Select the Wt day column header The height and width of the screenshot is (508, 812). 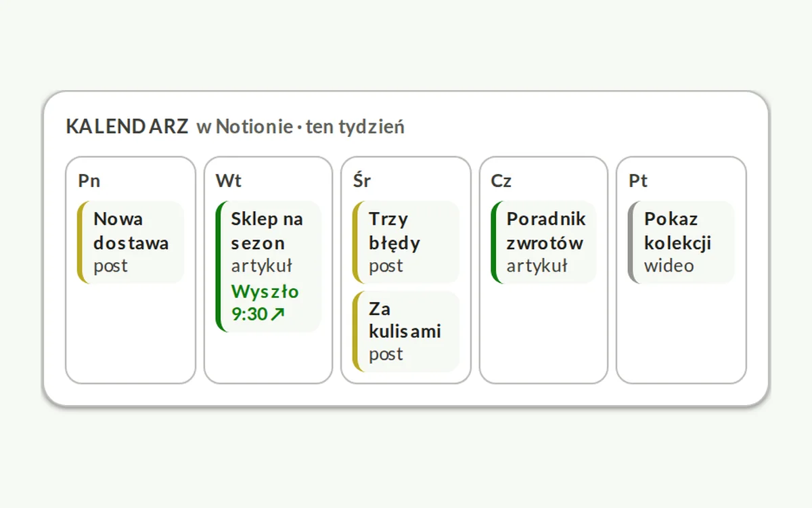tap(229, 181)
